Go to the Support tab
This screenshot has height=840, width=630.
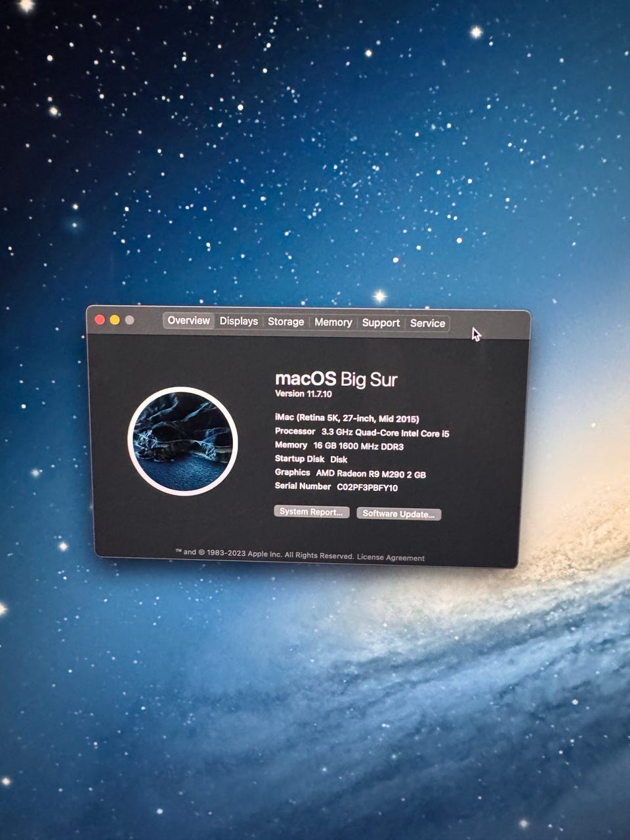pyautogui.click(x=381, y=323)
